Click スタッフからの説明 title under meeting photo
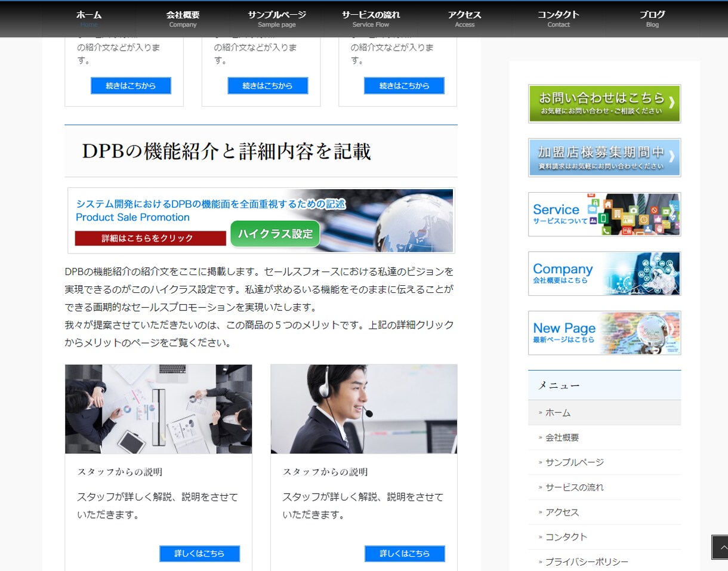728x571 pixels. (119, 472)
